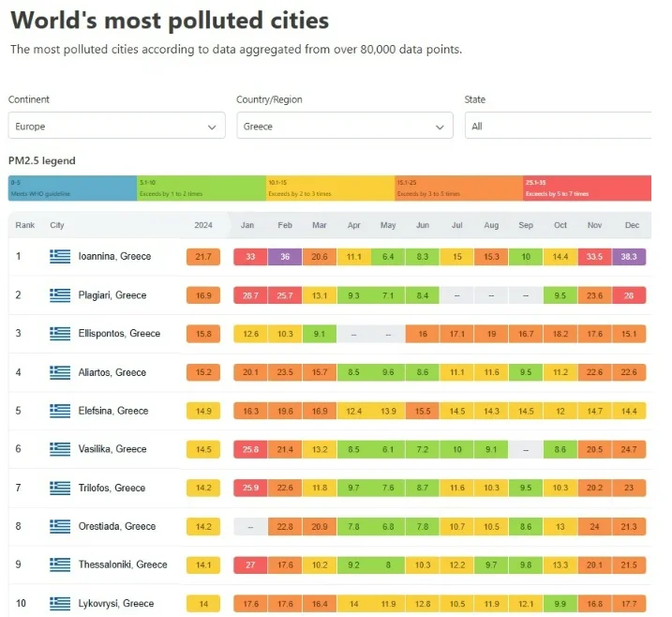Click Ioannina's purple December value 38.3
The image size is (672, 617).
click(629, 256)
